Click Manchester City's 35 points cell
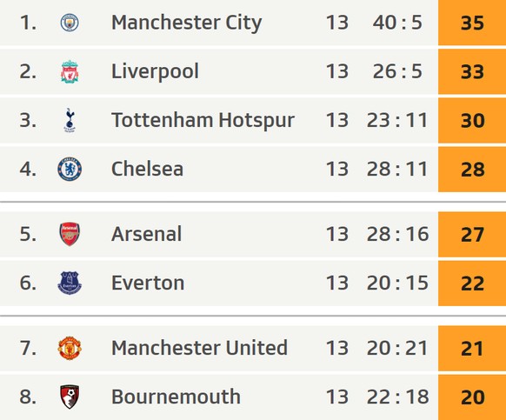Viewport: 506px width, 420px height. pos(472,23)
